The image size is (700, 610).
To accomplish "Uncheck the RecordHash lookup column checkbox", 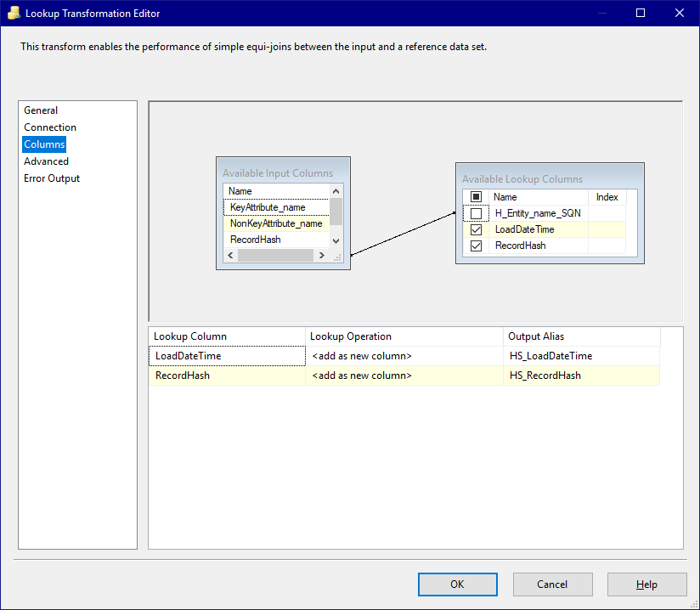I will (476, 246).
